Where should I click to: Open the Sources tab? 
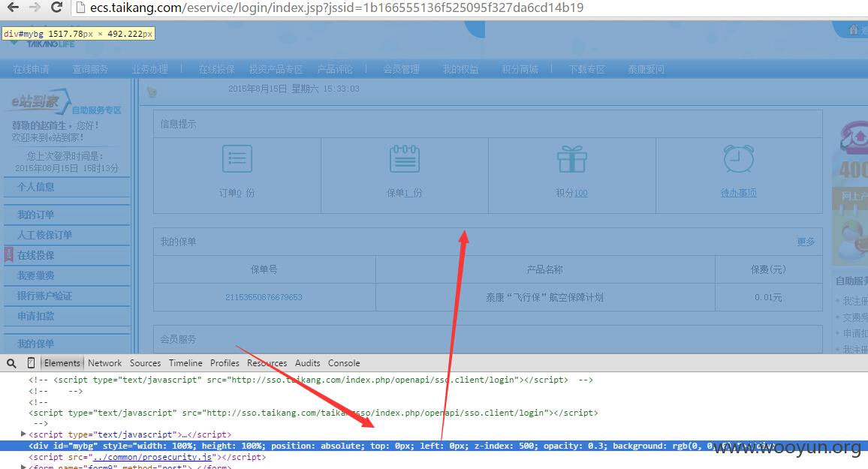tap(145, 362)
